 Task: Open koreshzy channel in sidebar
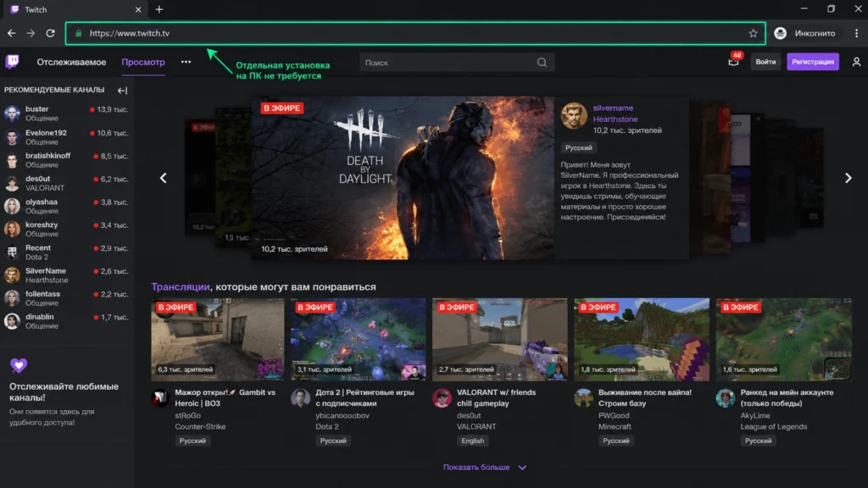tap(66, 229)
